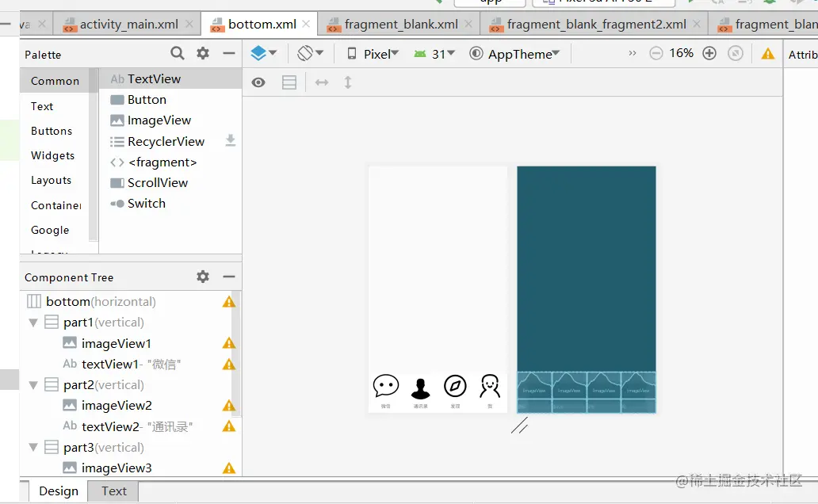The height and width of the screenshot is (504, 818).
Task: Click the zoom to fit icon
Action: [736, 53]
